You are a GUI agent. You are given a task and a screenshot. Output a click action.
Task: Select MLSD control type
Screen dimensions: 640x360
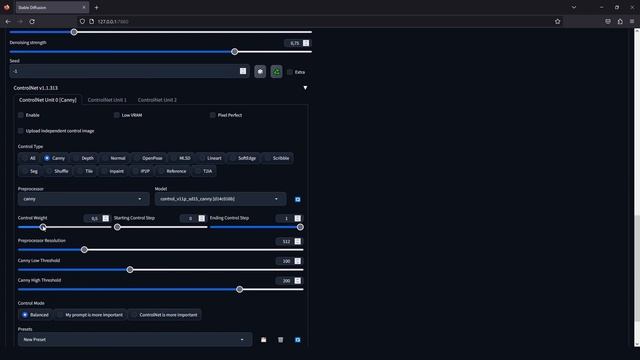point(181,158)
